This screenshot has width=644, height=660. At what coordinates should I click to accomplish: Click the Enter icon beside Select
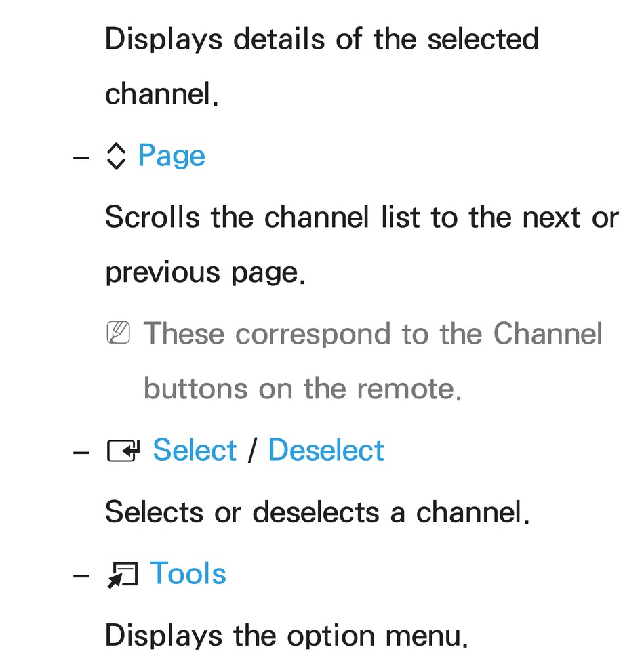pos(123,451)
